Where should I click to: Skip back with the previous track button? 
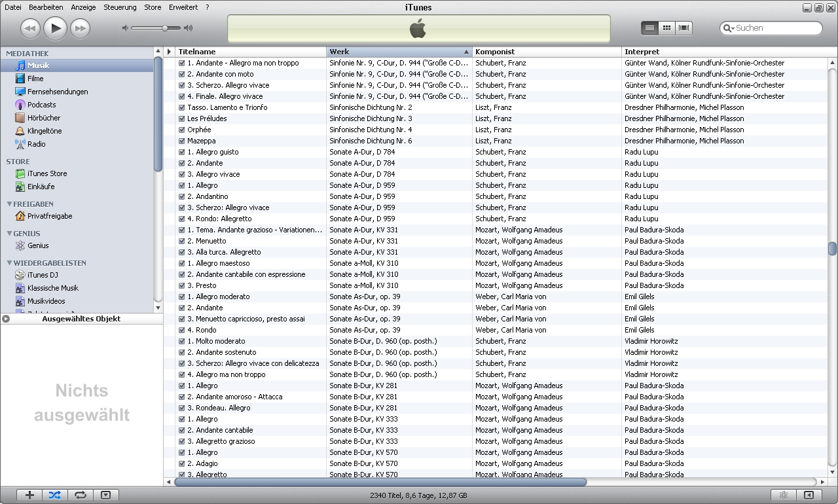[x=31, y=28]
